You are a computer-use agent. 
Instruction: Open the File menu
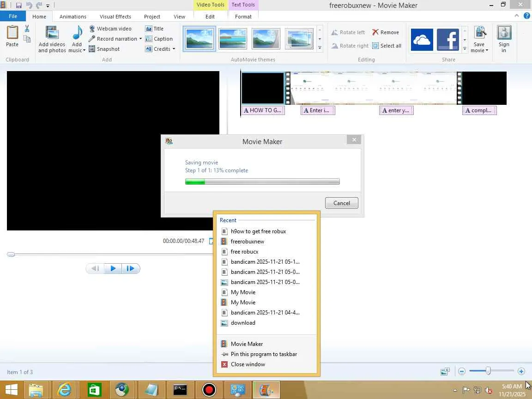13,16
